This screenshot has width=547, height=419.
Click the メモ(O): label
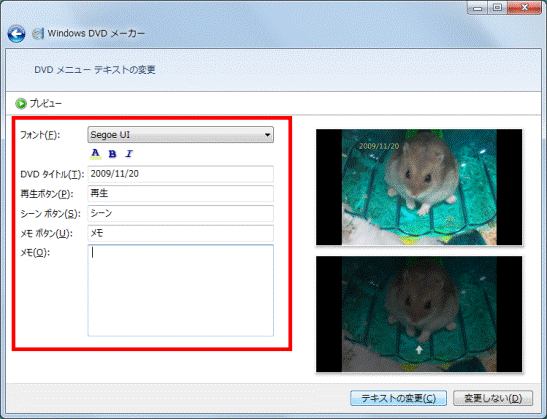35,253
